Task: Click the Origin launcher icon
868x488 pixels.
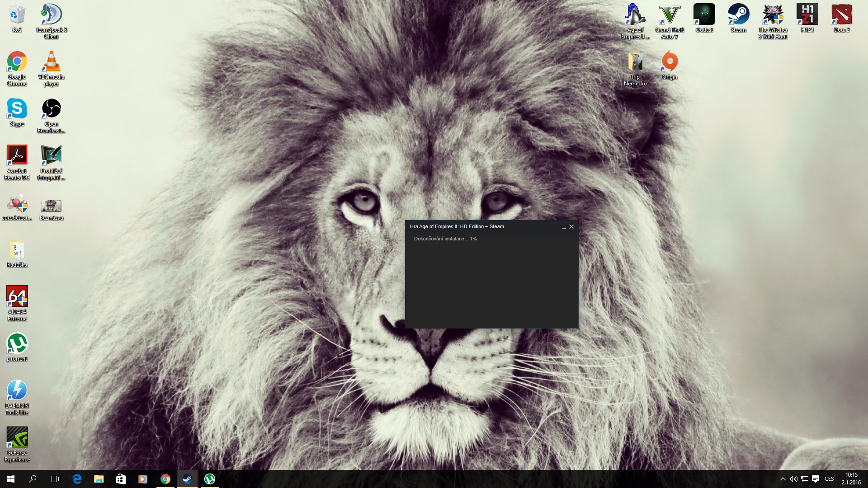Action: (670, 62)
